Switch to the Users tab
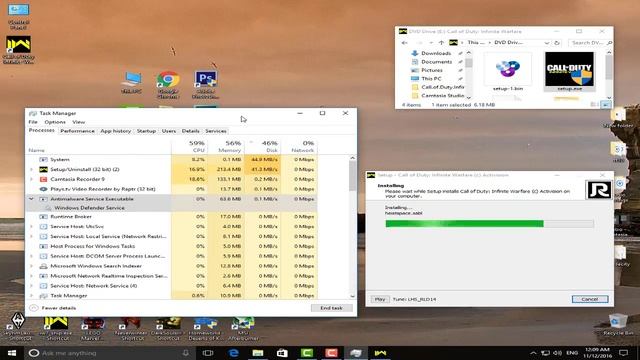Screen dimensions: 640x360 point(169,131)
